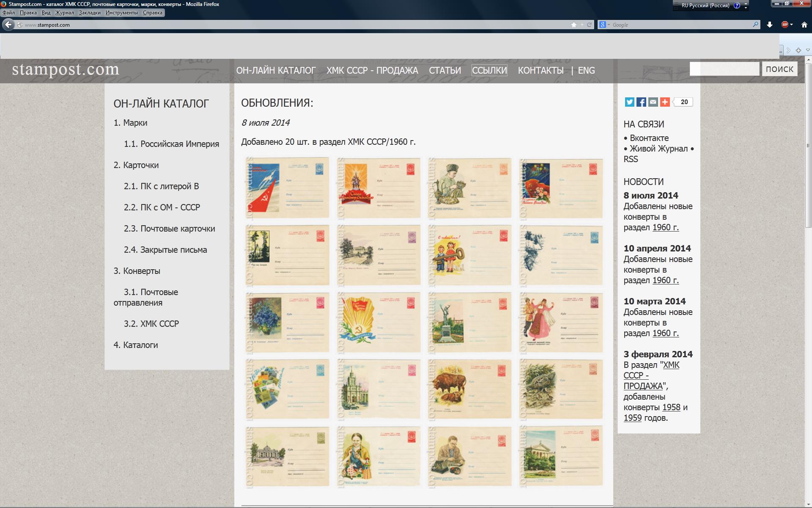Viewport: 812px width, 508px height.
Task: Share the page via the Facebook icon
Action: 641,102
